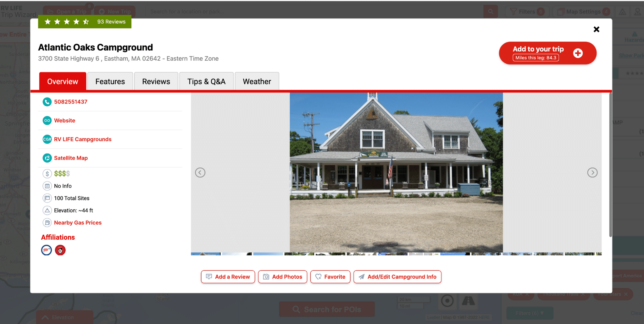Show the previous campground photo

click(200, 172)
